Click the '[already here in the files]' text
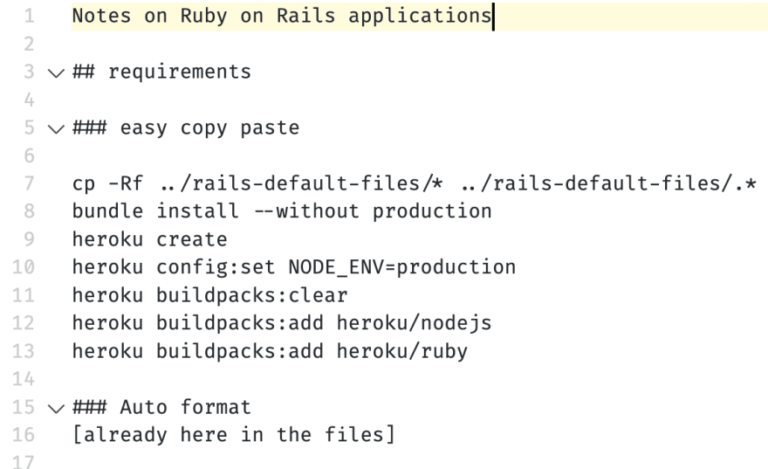The image size is (768, 469). 233,435
